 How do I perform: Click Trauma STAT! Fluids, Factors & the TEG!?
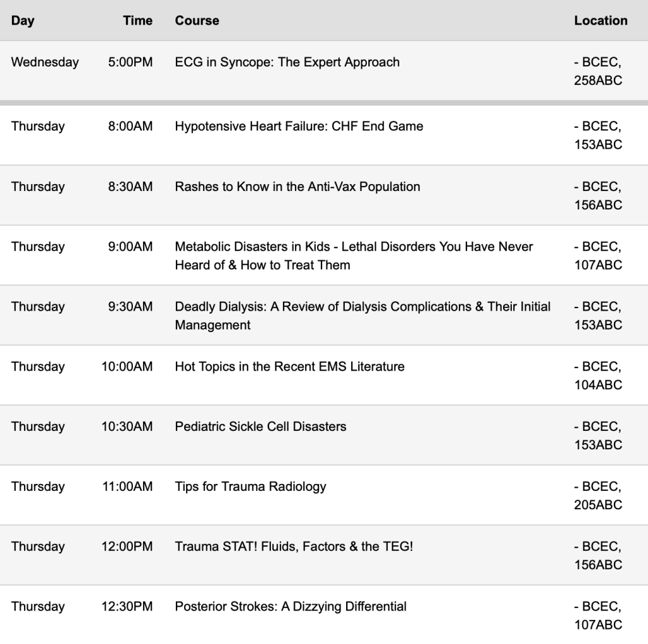point(294,546)
